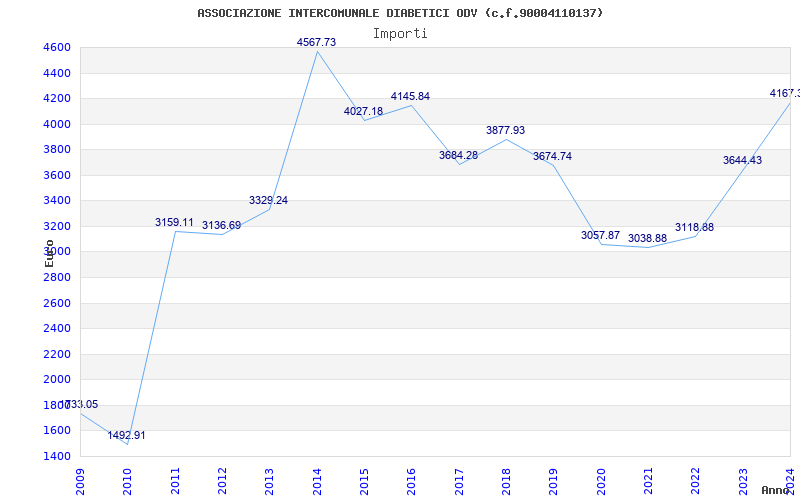Select the 4145.84 data label
The height and width of the screenshot is (500, 800).
point(410,96)
